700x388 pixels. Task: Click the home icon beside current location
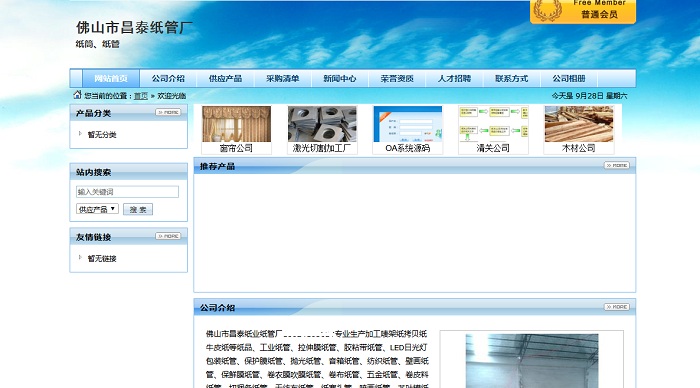(77, 95)
